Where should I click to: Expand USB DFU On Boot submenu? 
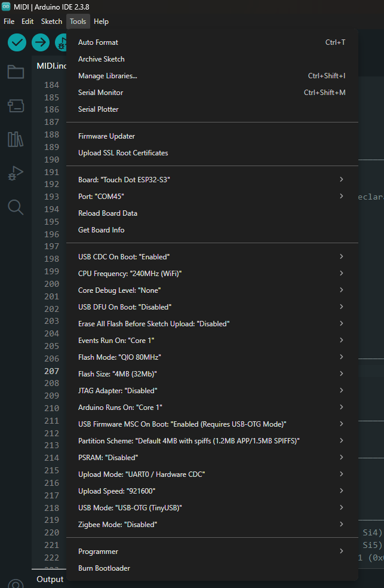212,307
